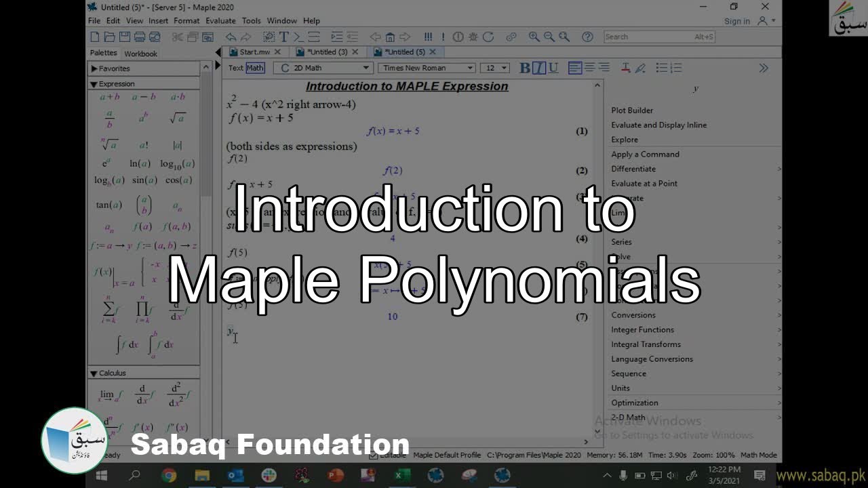Open the 2D Math style dropdown
This screenshot has width=868, height=488.
[x=323, y=68]
